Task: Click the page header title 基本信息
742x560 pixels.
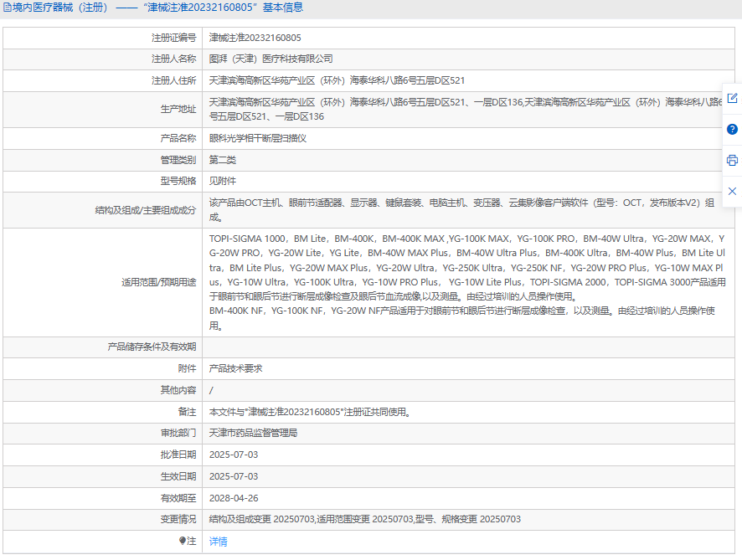Action: [283, 8]
